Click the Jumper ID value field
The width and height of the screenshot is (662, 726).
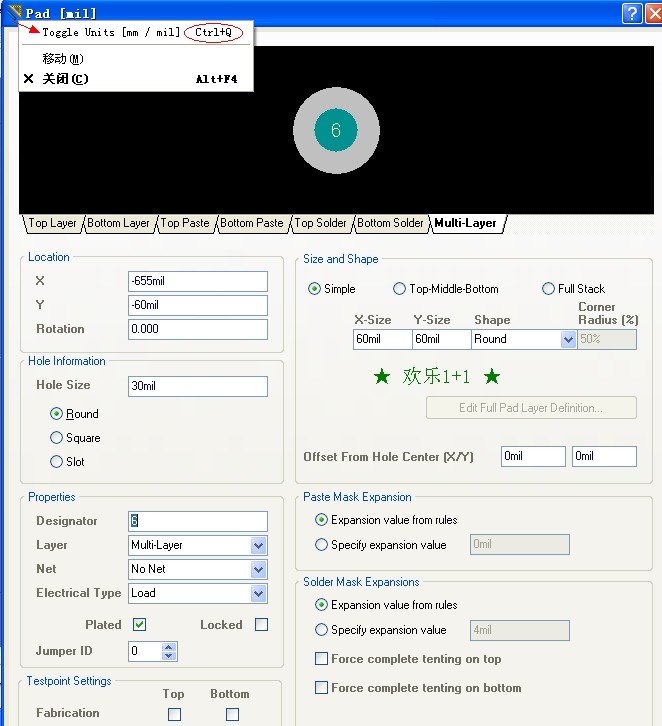click(x=145, y=651)
